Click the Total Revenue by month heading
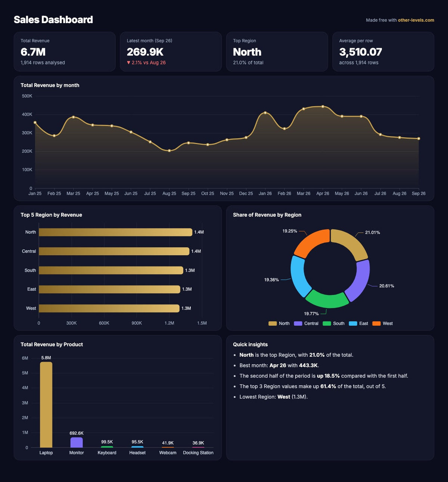448x482 pixels. point(50,85)
